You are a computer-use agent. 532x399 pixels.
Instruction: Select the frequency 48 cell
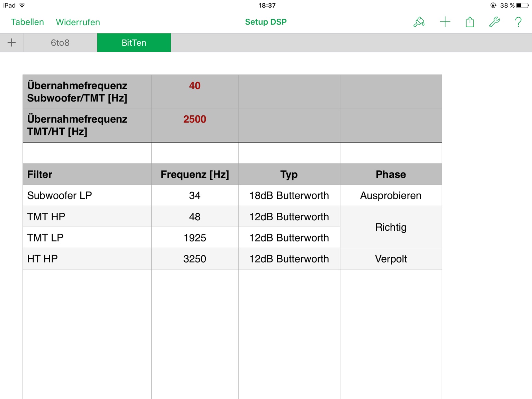195,216
